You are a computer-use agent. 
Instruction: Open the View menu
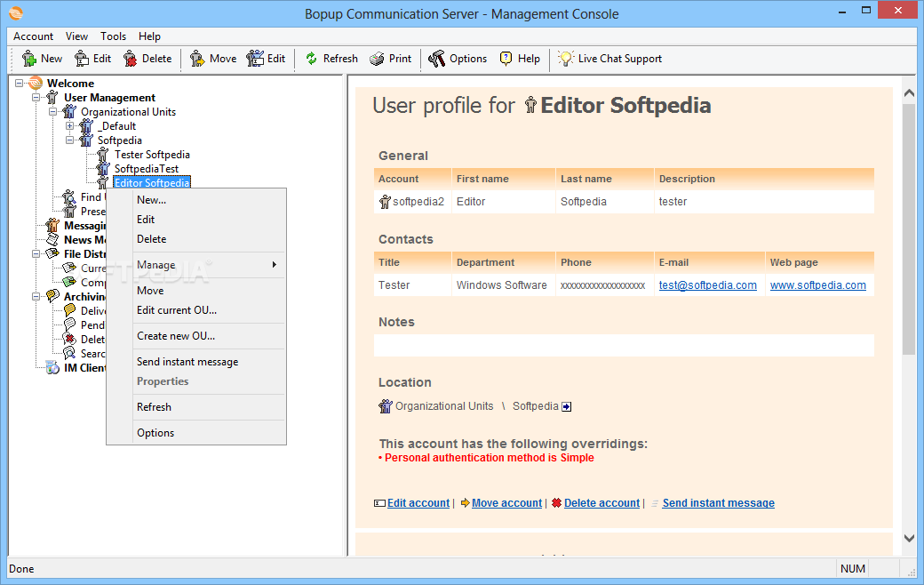(x=76, y=36)
